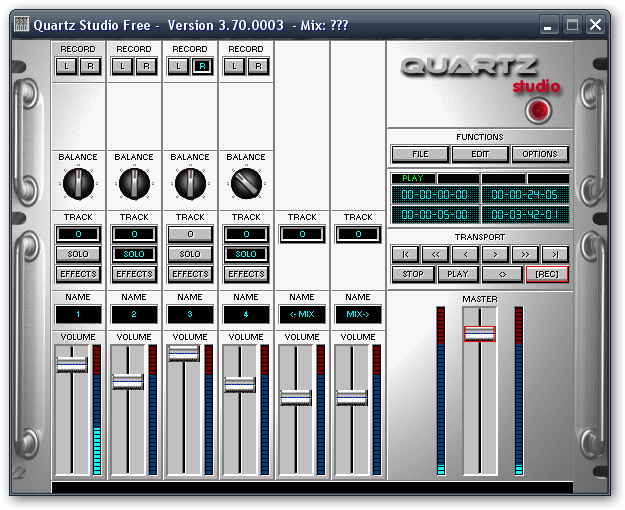Click the red Quartz Studio LED button
Screen dimensions: 625x510
pos(539,110)
